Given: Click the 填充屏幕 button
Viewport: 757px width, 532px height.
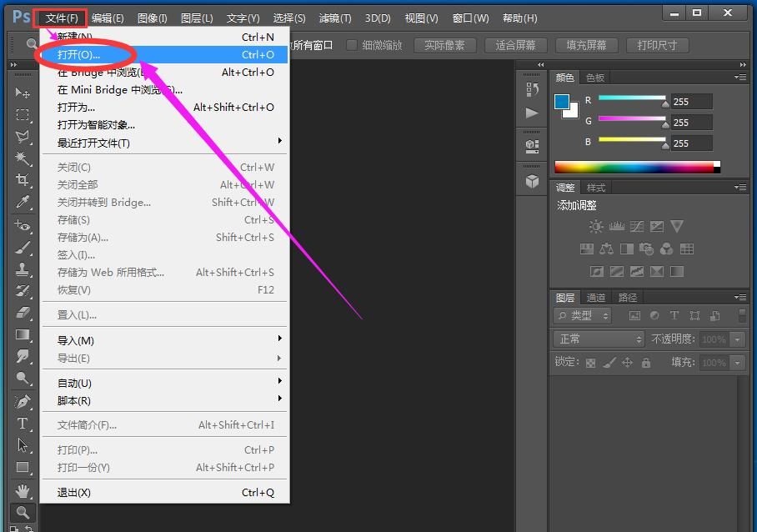Looking at the screenshot, I should [x=586, y=45].
